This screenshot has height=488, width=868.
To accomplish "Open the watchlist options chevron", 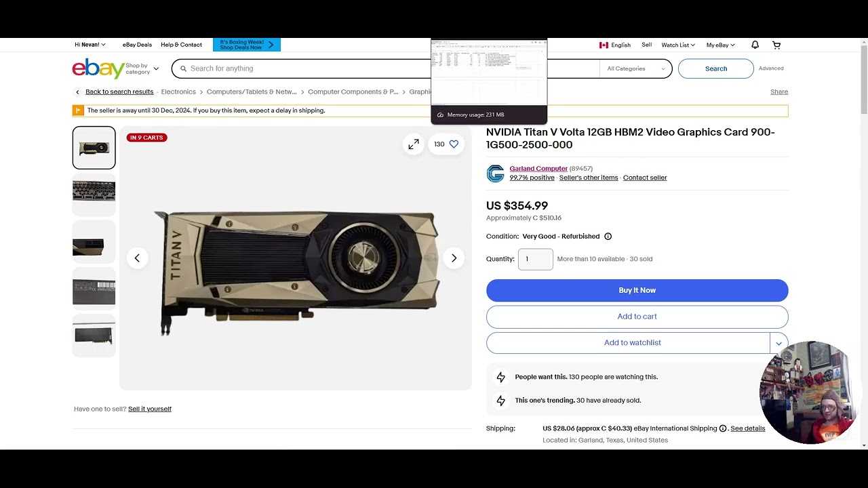I will pyautogui.click(x=779, y=343).
